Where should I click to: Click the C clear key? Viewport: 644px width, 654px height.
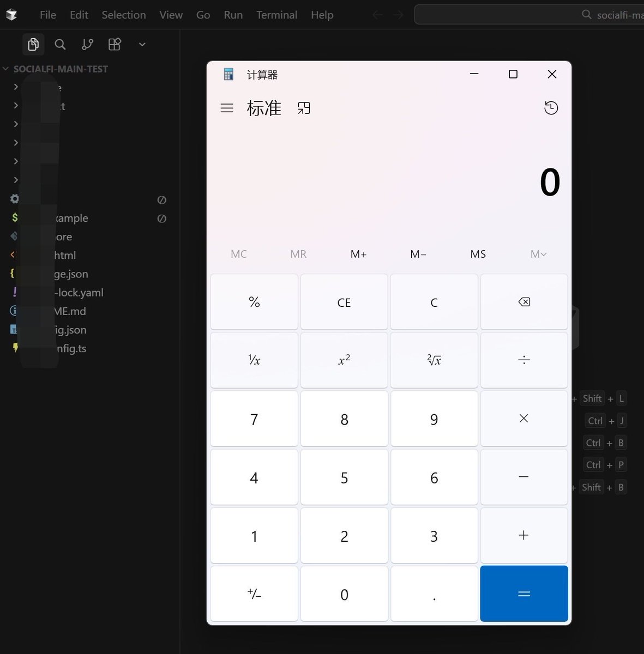point(434,302)
